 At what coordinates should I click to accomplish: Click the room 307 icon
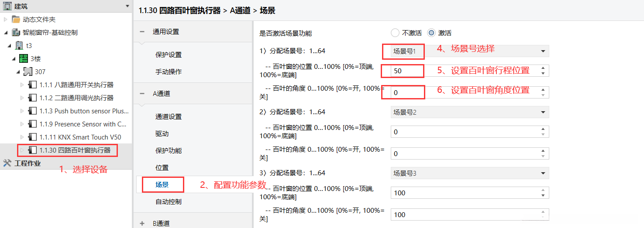(28, 71)
